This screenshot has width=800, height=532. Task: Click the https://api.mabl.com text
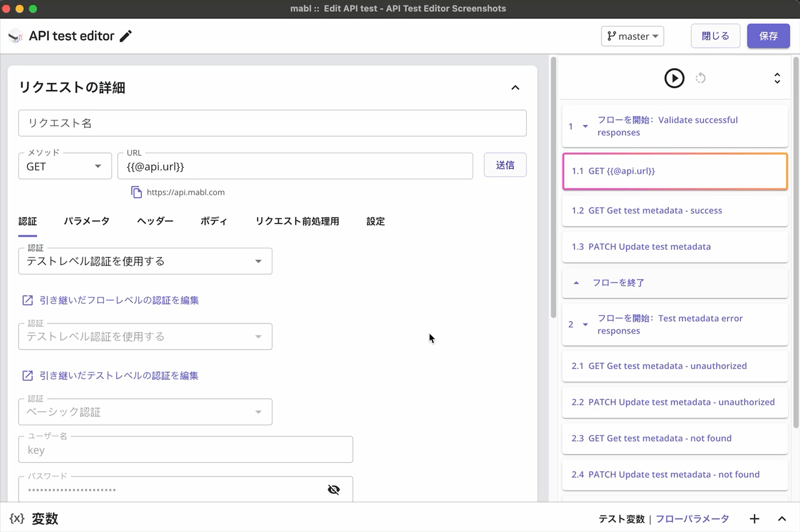tap(186, 192)
